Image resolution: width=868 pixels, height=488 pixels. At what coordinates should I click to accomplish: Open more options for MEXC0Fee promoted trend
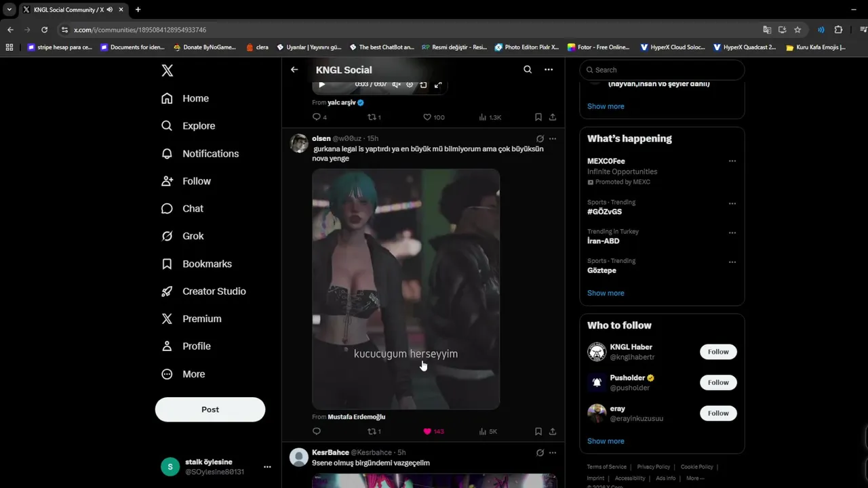click(x=732, y=161)
